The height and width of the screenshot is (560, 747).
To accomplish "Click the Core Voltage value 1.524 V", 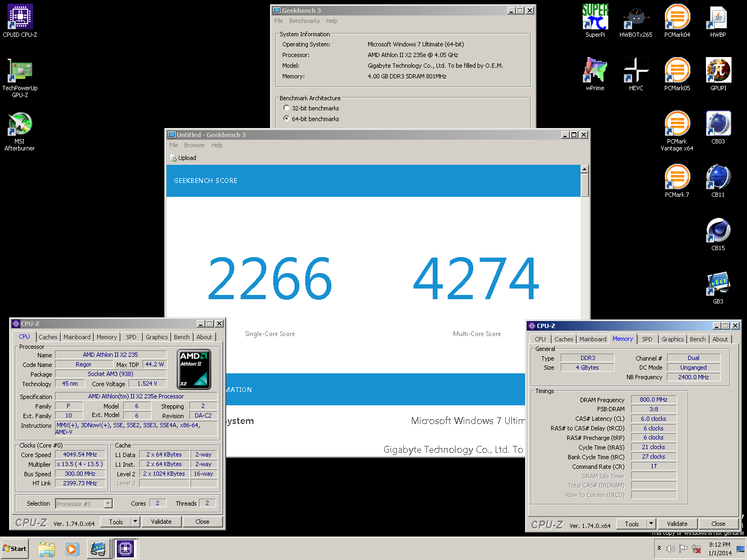I will (x=147, y=383).
